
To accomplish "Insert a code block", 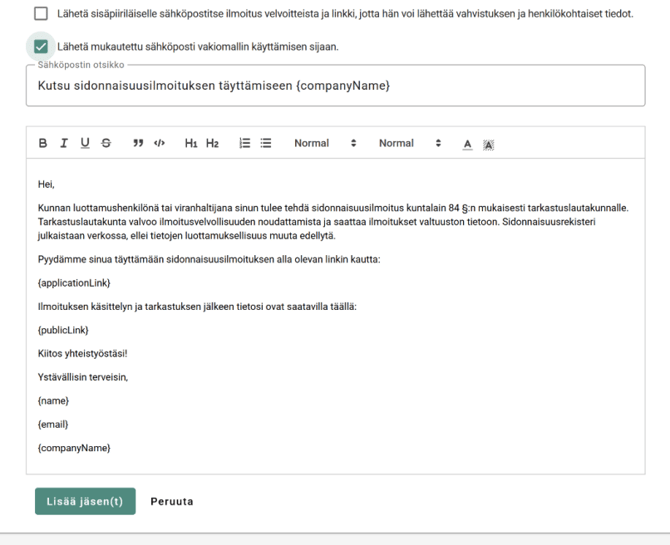I will tap(159, 143).
